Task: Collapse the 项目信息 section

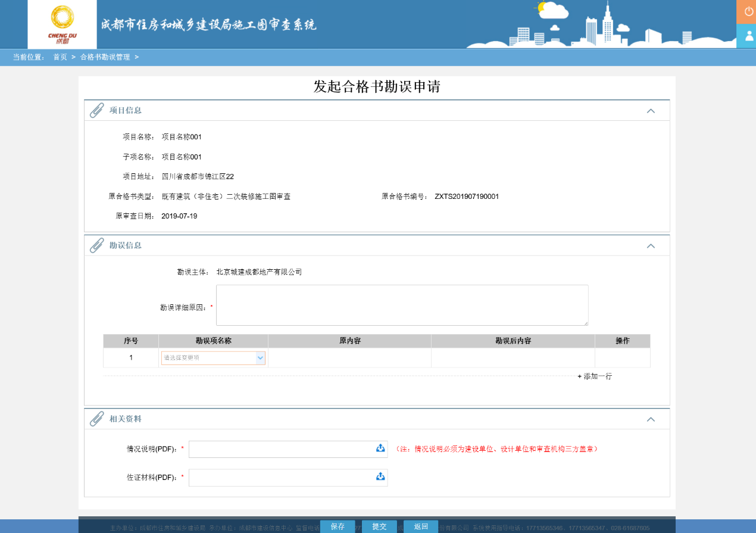Action: point(651,111)
